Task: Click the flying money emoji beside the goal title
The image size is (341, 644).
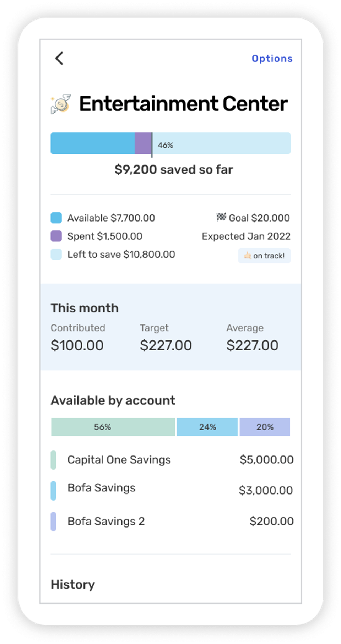Action: click(x=60, y=103)
